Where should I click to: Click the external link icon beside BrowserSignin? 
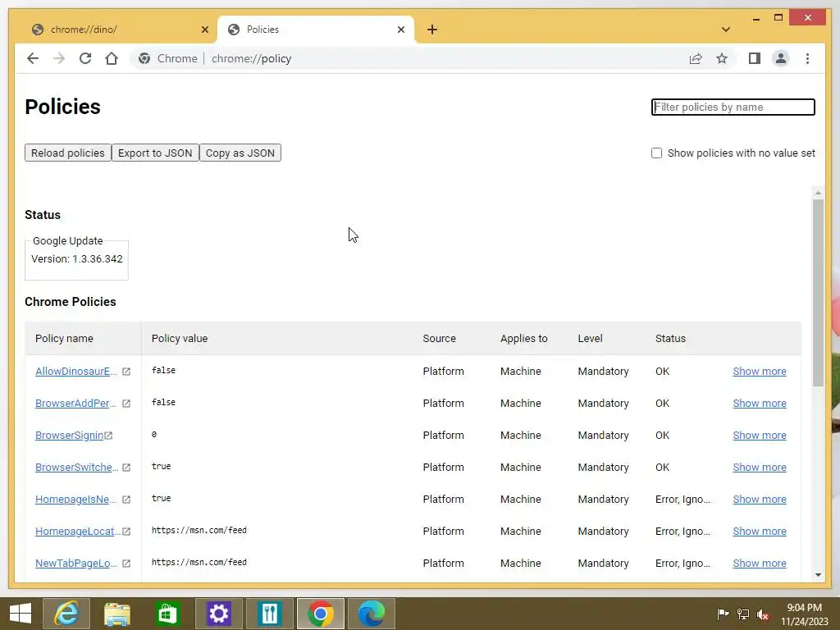108,436
